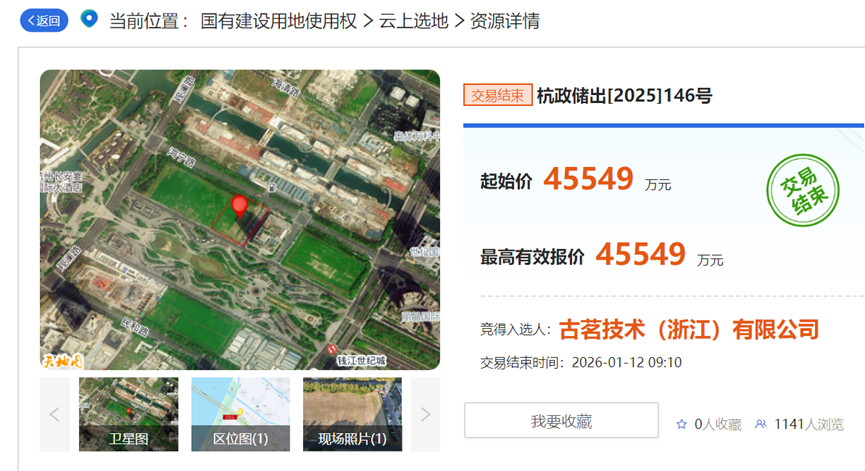Select the 卫星图 thumbnail
The image size is (865, 471).
pyautogui.click(x=129, y=414)
